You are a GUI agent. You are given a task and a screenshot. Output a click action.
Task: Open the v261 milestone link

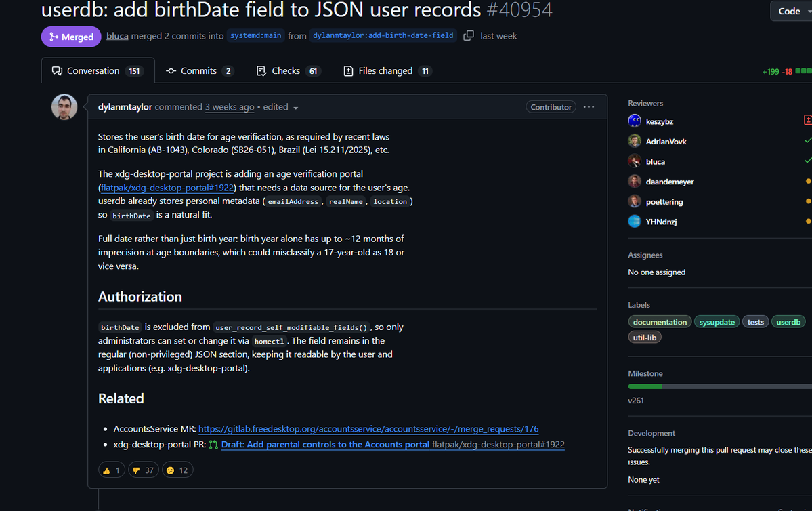click(x=636, y=401)
